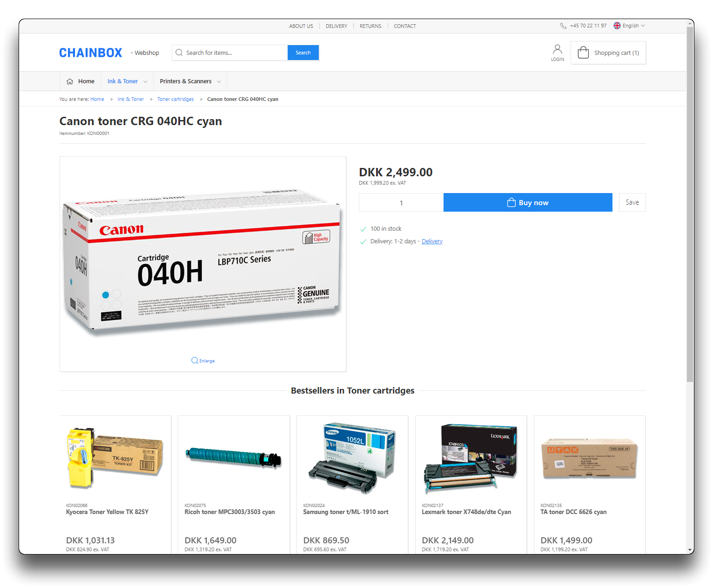Click the DKK 2,499.00 price

pyautogui.click(x=396, y=172)
